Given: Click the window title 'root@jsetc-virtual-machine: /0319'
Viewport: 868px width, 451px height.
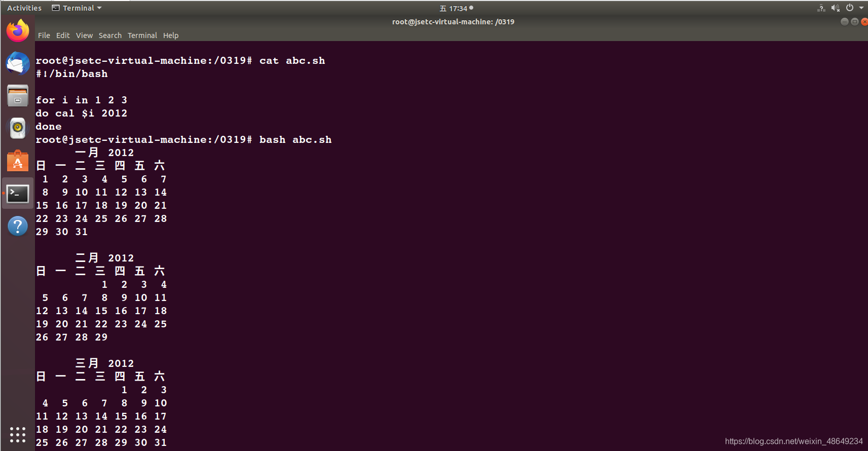Looking at the screenshot, I should pos(453,22).
